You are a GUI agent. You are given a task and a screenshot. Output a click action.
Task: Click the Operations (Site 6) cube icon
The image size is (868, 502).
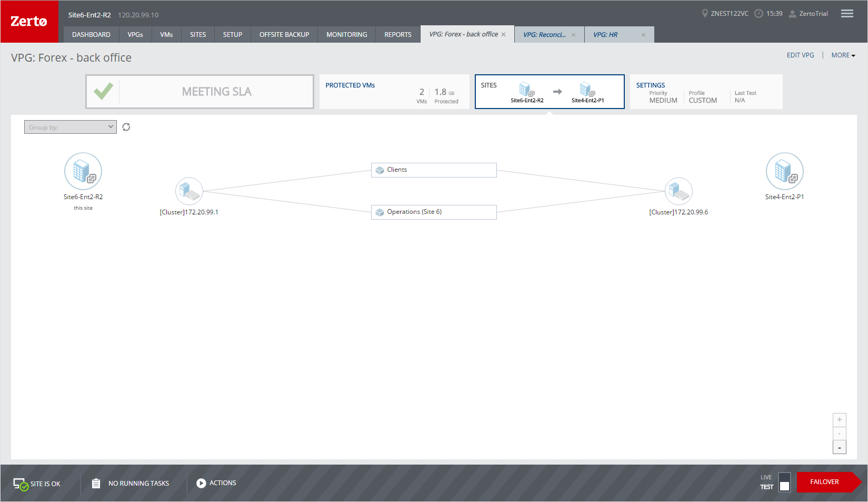(380, 212)
